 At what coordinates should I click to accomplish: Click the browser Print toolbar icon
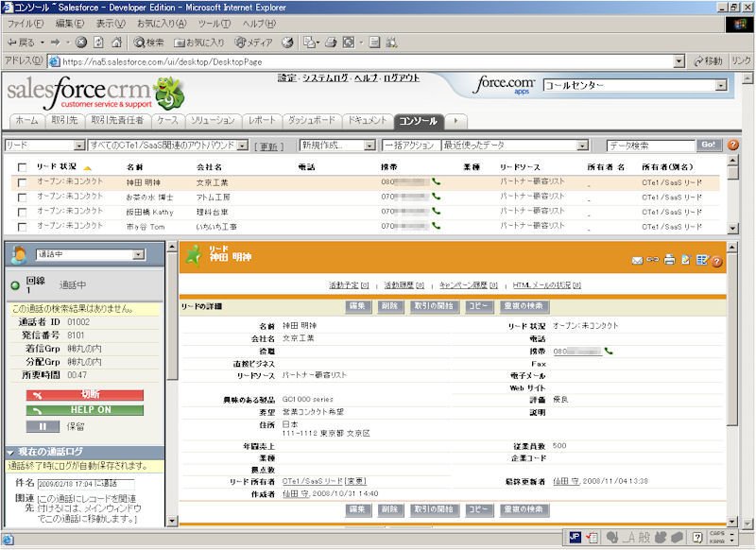pyautogui.click(x=331, y=43)
